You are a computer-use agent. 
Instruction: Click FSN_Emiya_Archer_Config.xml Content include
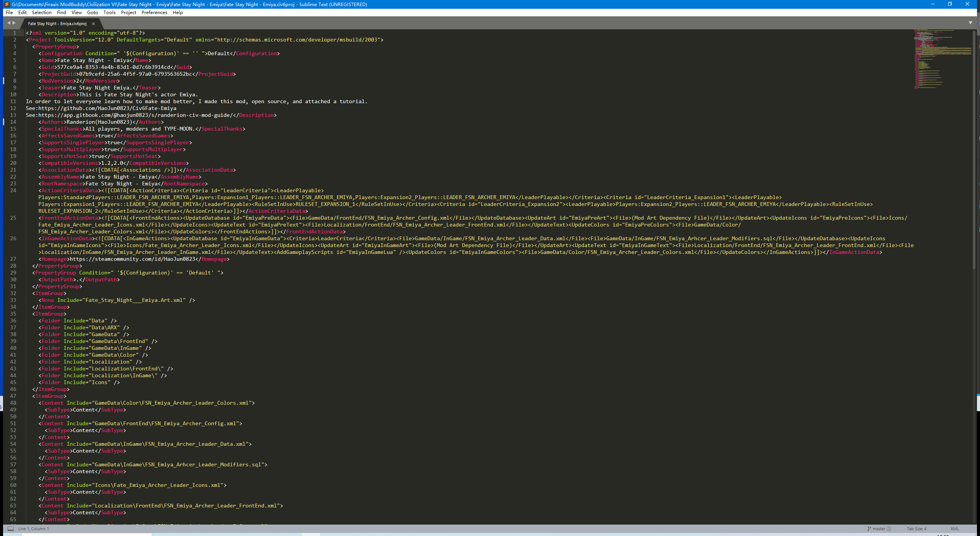140,423
